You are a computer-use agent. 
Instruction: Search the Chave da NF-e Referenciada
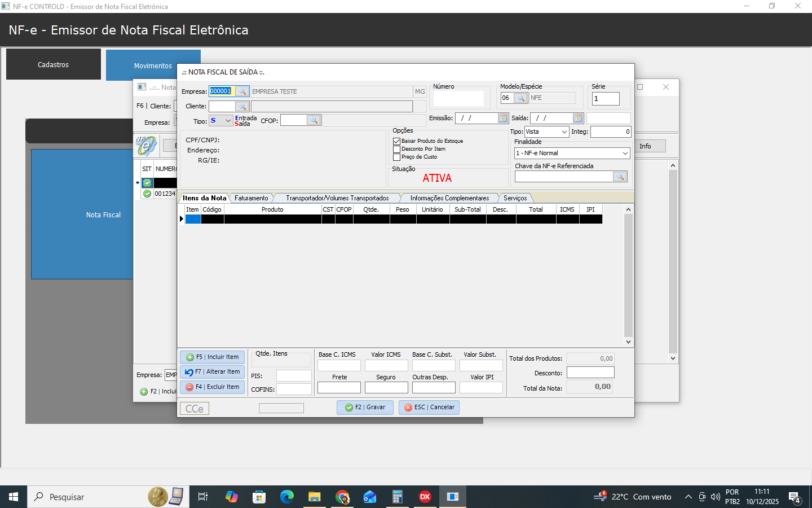click(x=620, y=177)
